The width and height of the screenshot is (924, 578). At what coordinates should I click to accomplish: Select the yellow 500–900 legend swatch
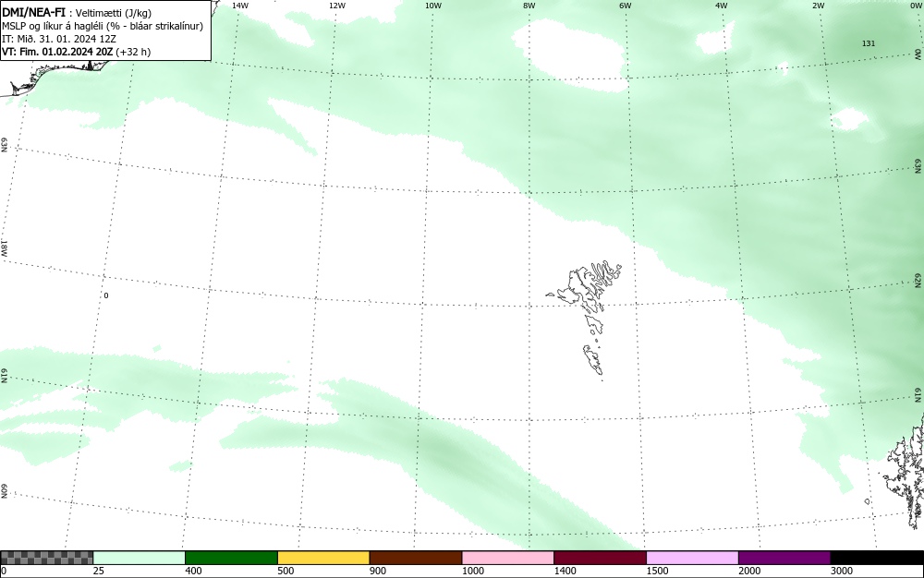[x=323, y=558]
